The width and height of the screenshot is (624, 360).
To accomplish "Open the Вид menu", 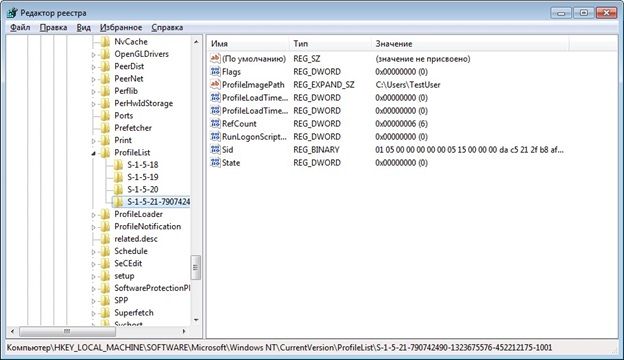I will [x=84, y=27].
